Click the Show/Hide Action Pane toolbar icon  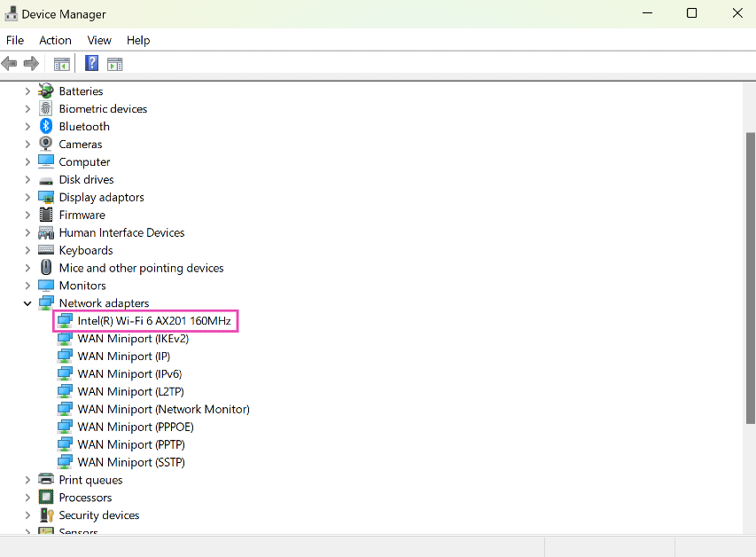click(x=114, y=63)
